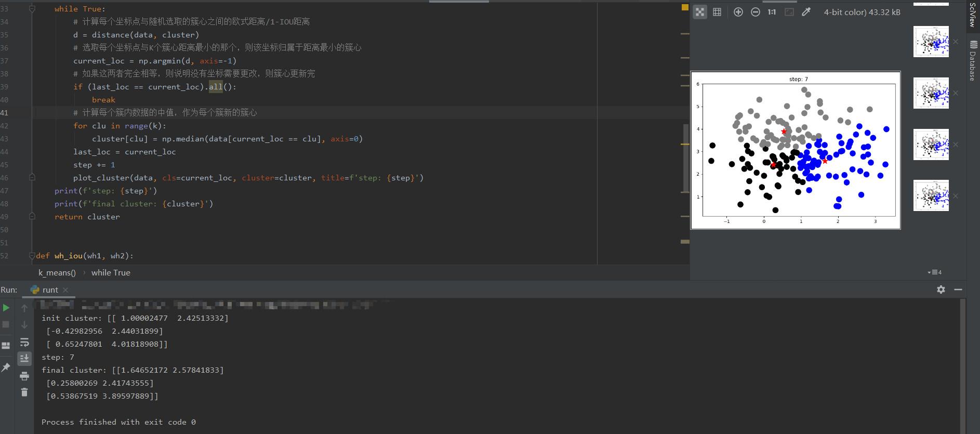Click the while True breadcrumb
Viewport: 980px width, 434px height.
tap(111, 272)
